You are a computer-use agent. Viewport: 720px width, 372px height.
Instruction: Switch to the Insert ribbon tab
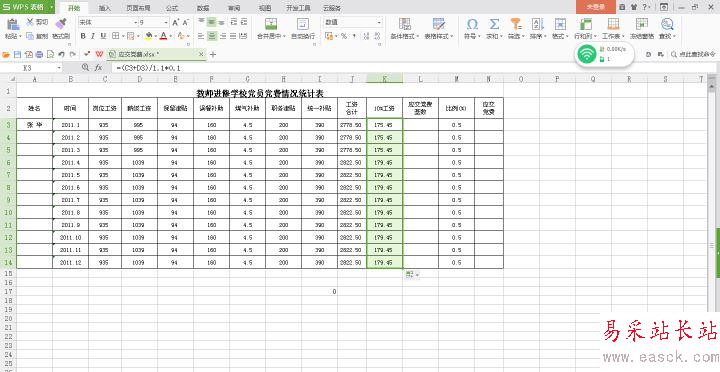[105, 8]
